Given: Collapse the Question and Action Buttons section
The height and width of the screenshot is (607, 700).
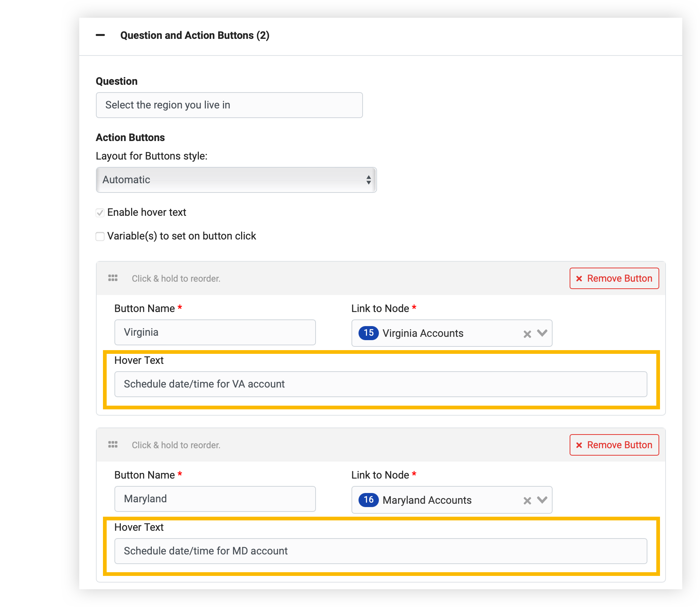Looking at the screenshot, I should 100,35.
